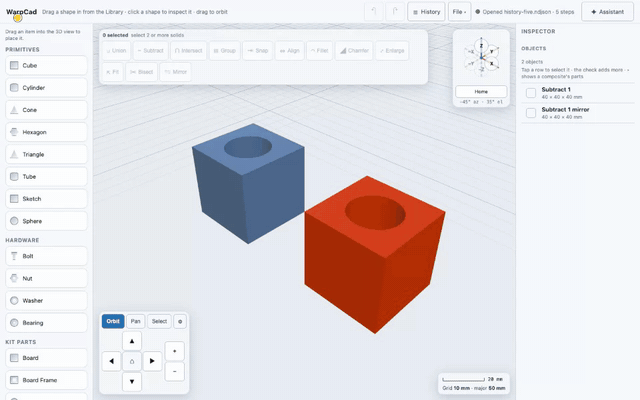
Task: Orbit the view left with the left arrow
Action: coord(111,361)
